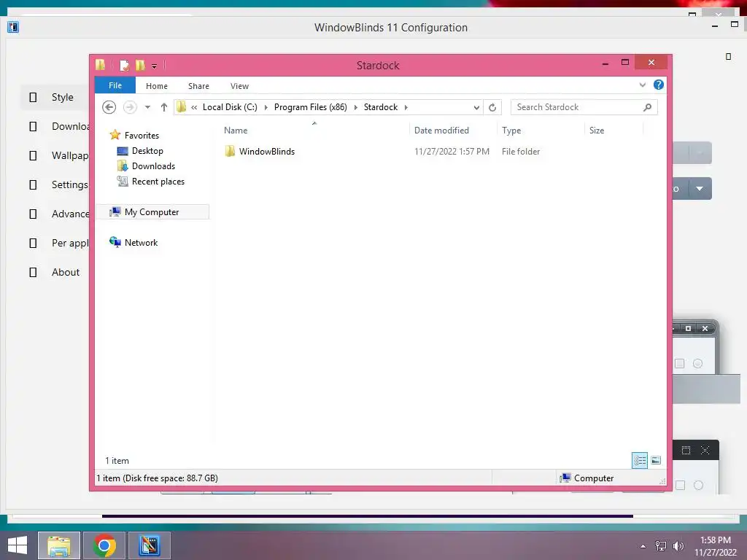Expand the arrow after Stardock breadcrumb
This screenshot has width=747, height=560.
[406, 107]
